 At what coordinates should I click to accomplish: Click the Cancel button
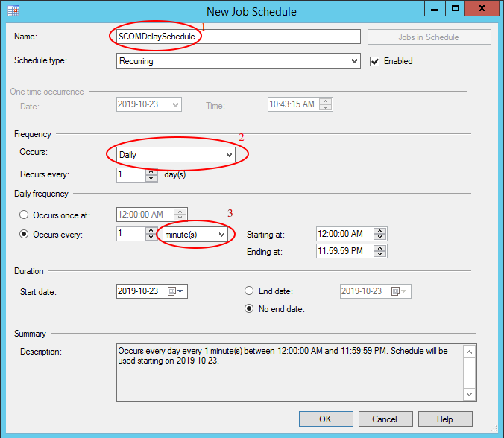[x=385, y=419]
